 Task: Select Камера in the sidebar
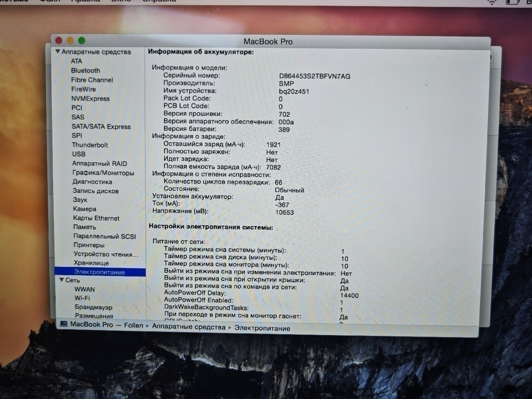coord(85,209)
